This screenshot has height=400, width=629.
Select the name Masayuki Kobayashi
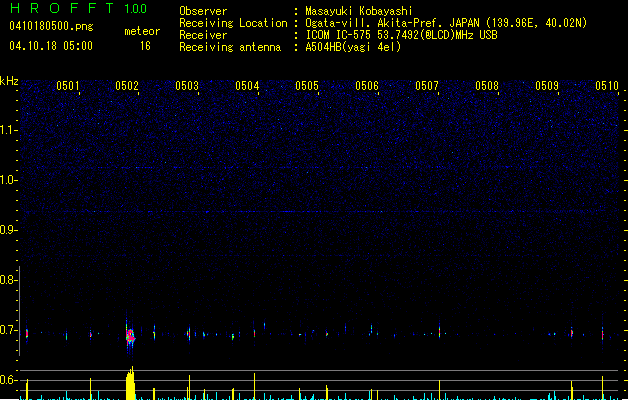[359, 11]
